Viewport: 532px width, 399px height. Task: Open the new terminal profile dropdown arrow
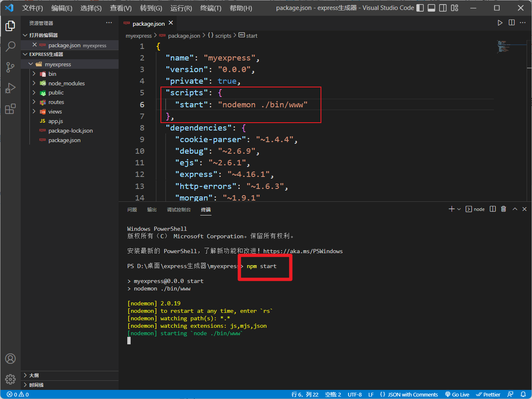[459, 209]
